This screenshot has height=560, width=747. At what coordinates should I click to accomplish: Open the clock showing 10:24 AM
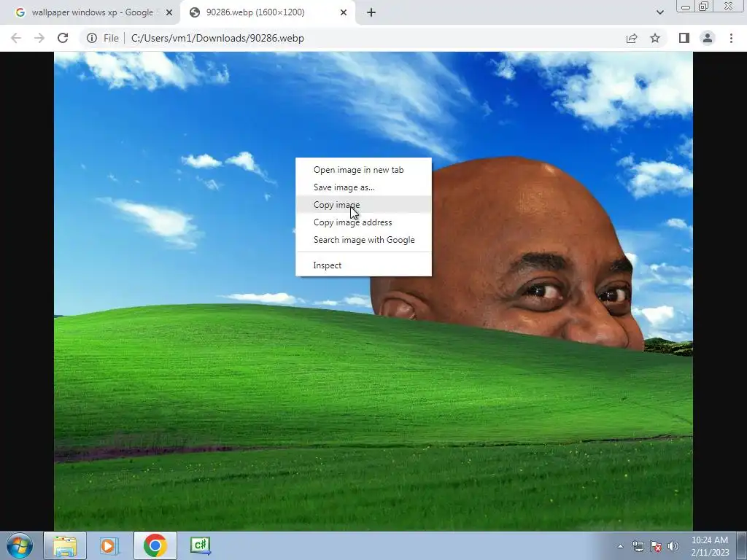[710, 545]
